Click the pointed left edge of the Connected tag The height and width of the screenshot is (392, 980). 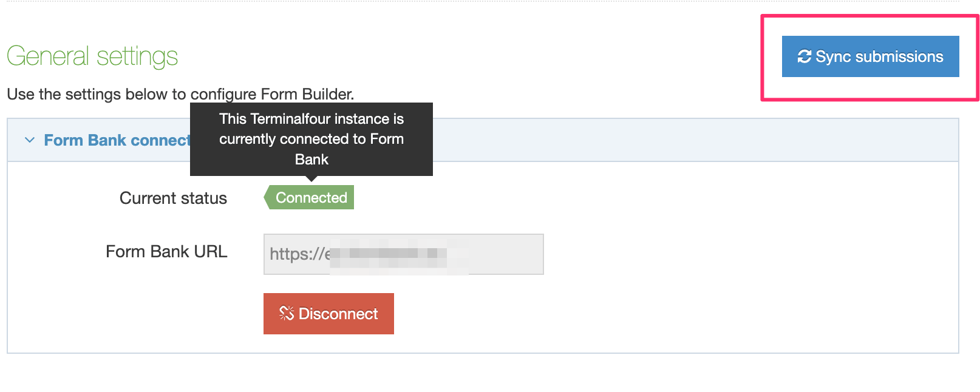pyautogui.click(x=267, y=198)
